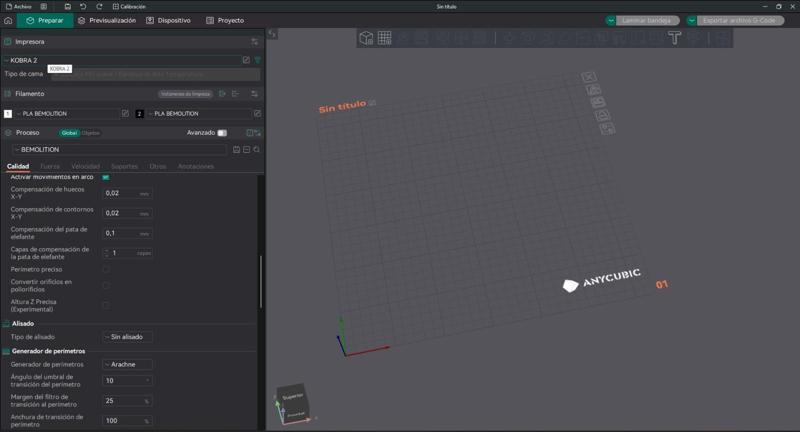Click filament 1 white color swatch
Screen dimensions: 800x432
pos(8,114)
